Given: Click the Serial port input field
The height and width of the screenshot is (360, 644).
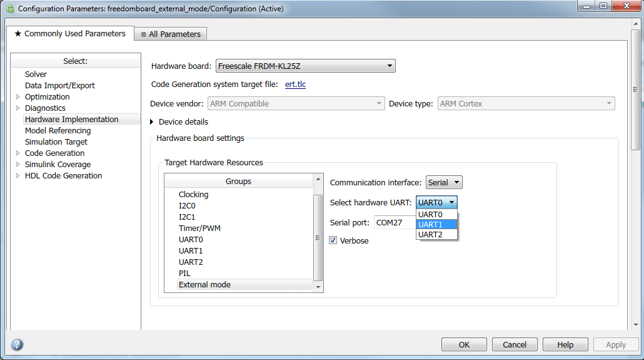Looking at the screenshot, I should click(x=394, y=222).
